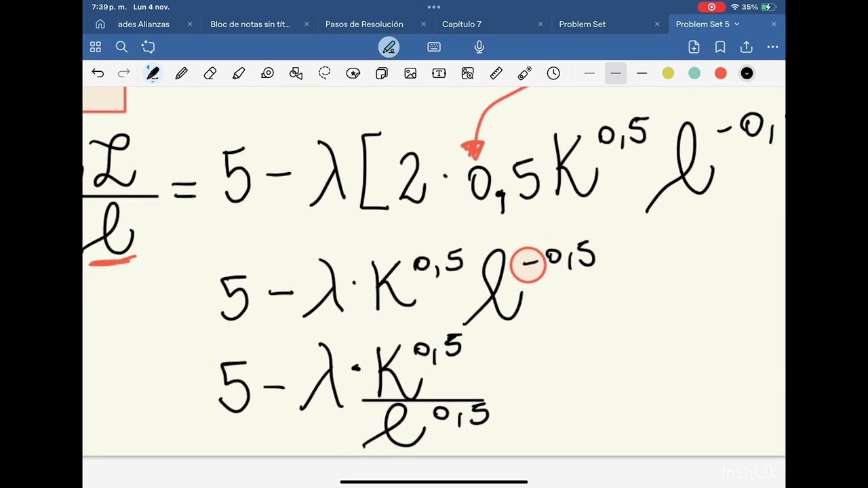
Task: Select the pencil tool
Action: tap(181, 73)
